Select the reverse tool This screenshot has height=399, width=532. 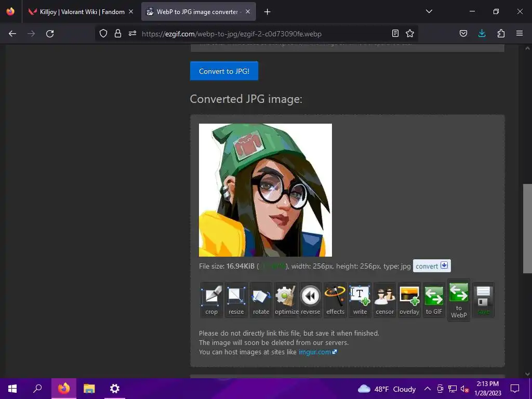311,300
